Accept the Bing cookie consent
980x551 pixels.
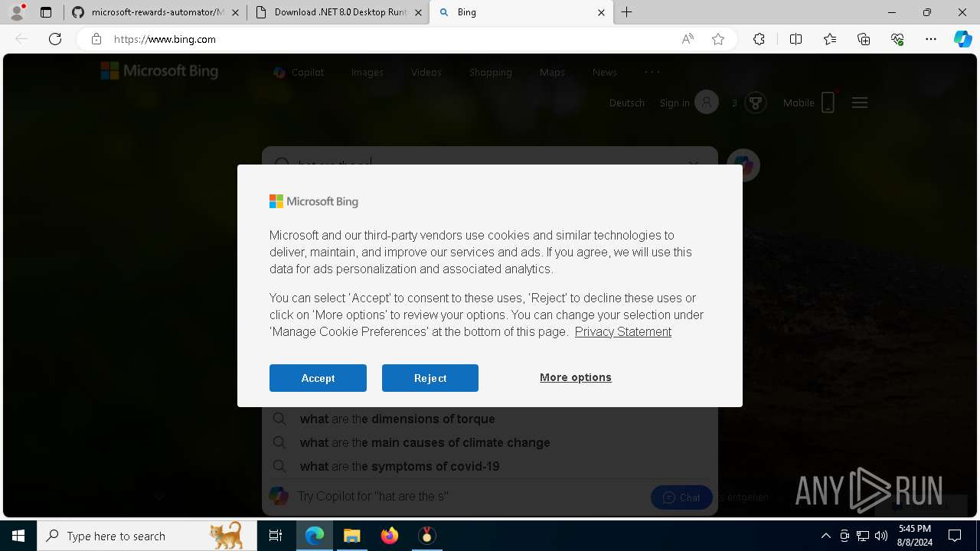coord(318,378)
